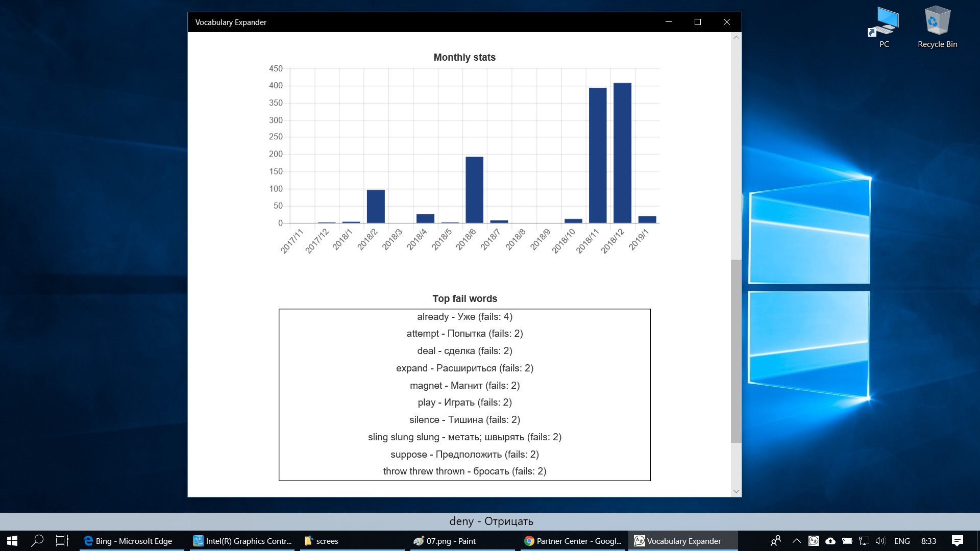Open the taskbar search magnifier
This screenshot has height=551, width=980.
point(37,541)
